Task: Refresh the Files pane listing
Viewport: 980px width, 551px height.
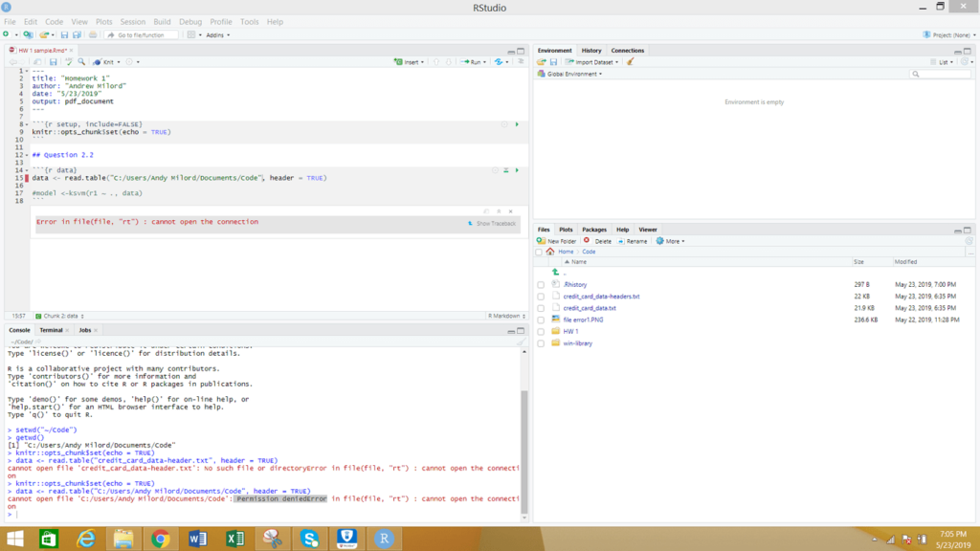Action: tap(969, 241)
